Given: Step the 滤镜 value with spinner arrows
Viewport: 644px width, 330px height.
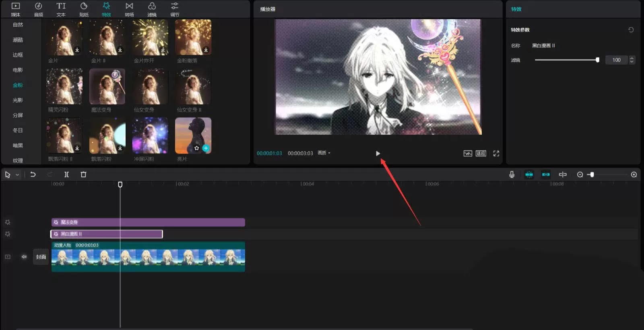Looking at the screenshot, I should [632, 60].
